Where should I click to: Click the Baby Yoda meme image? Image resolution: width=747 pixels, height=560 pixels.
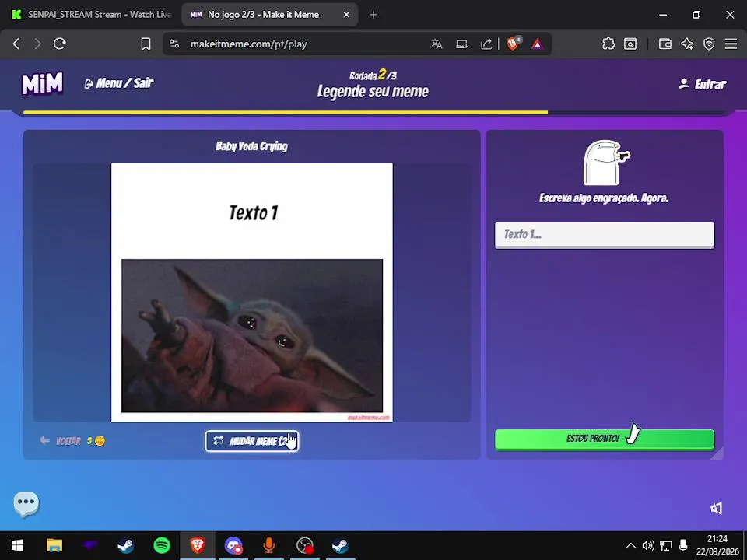(x=251, y=336)
